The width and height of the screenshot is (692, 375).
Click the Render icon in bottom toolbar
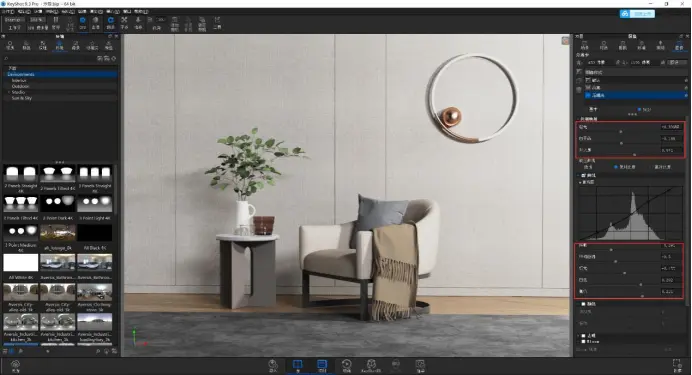point(420,366)
